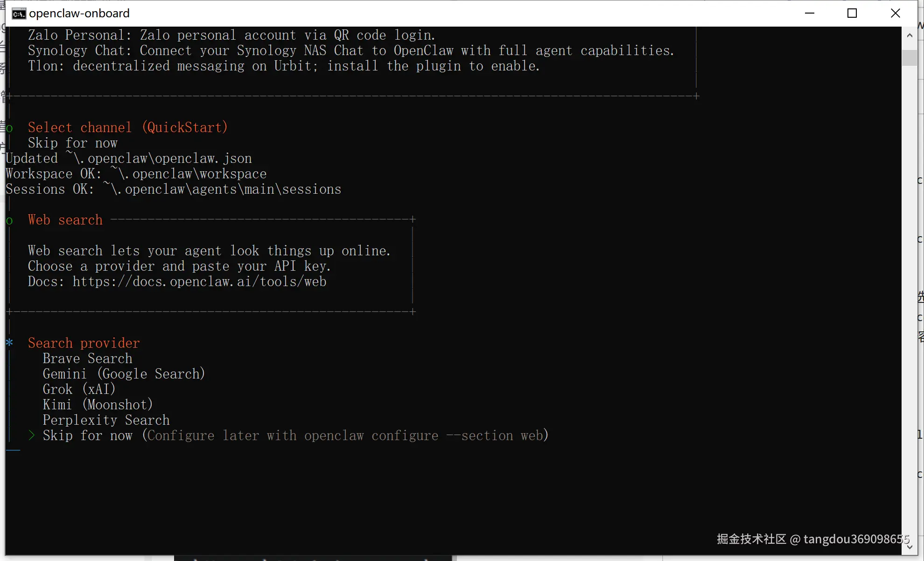Close the openclaw-onboard terminal window

(x=895, y=13)
